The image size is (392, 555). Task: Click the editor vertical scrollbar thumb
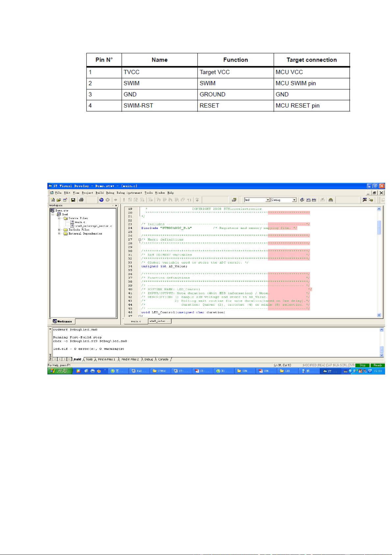point(379,227)
